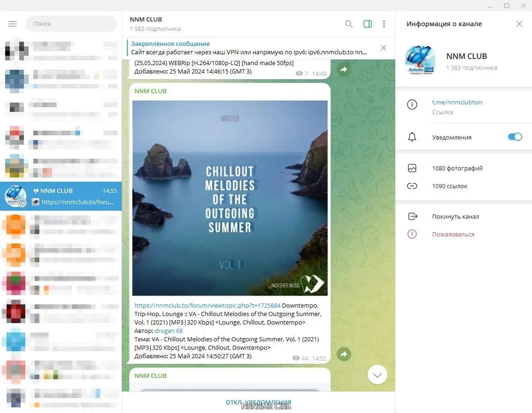Click the info circle icon beside channel link
532x413 pixels.
coord(412,104)
